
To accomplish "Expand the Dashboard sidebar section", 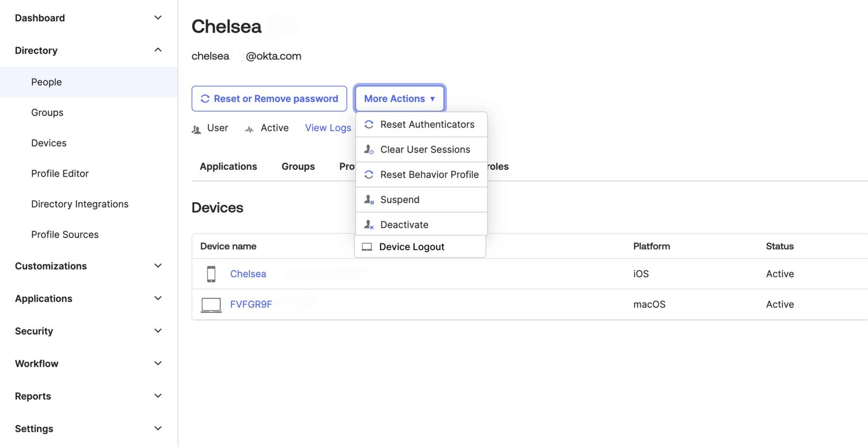I will (158, 18).
